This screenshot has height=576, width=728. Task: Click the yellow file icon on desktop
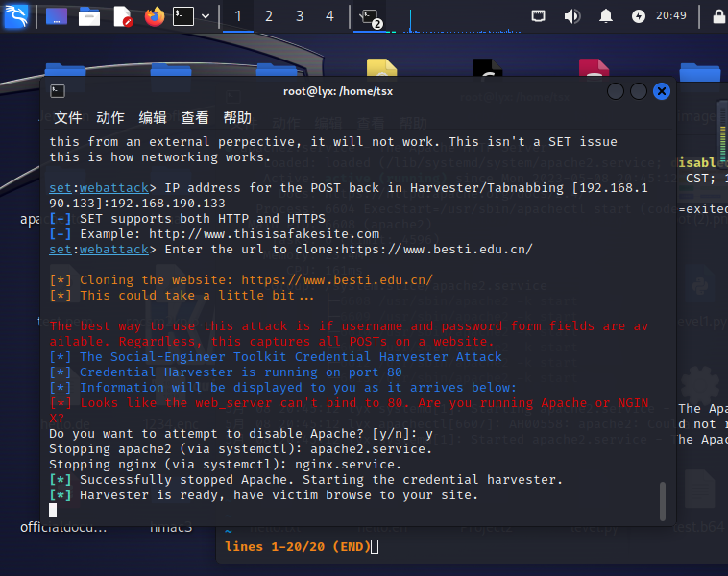[381, 68]
